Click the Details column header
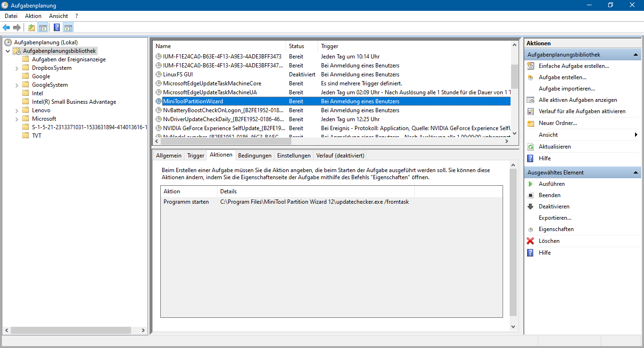Viewport: 644px width, 348px height. click(316, 191)
